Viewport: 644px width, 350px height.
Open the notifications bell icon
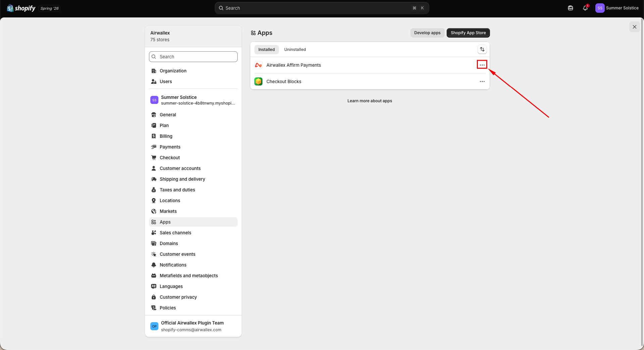585,8
